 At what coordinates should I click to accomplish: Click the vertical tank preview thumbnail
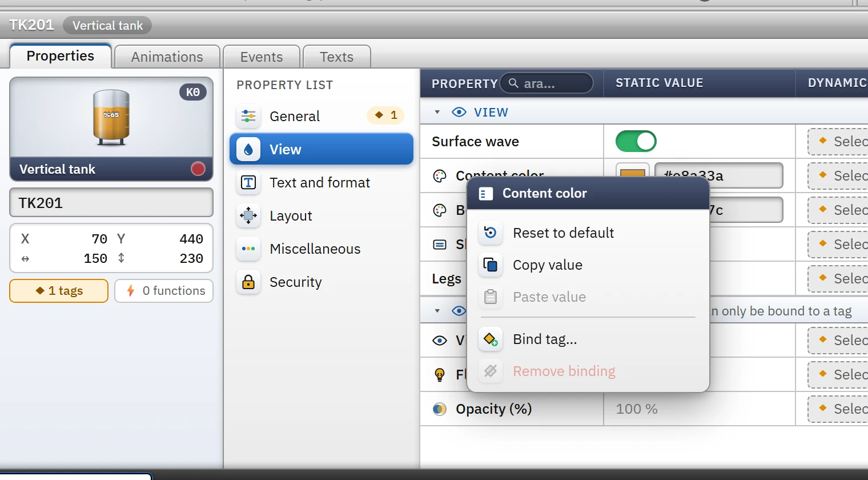[111, 117]
